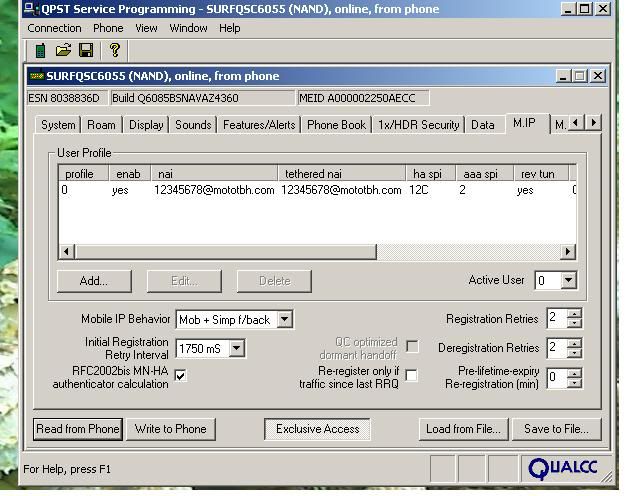Open the Help menu

pyautogui.click(x=230, y=28)
